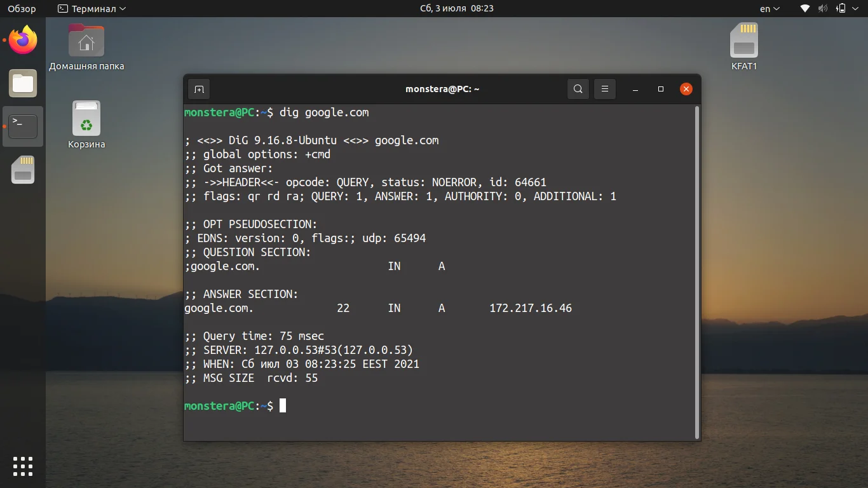Screen dimensions: 868x488
Task: Click the Wi-Fi icon in the top bar
Action: pyautogui.click(x=804, y=8)
